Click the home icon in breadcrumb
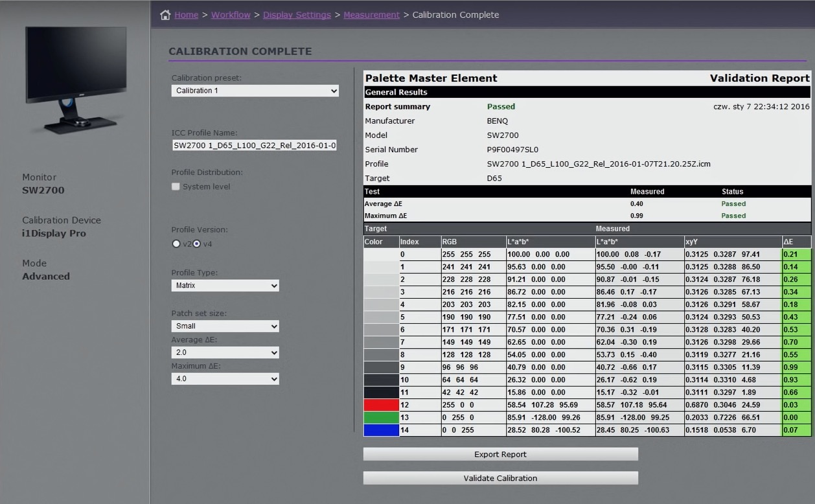The width and height of the screenshot is (815, 504). tap(165, 15)
